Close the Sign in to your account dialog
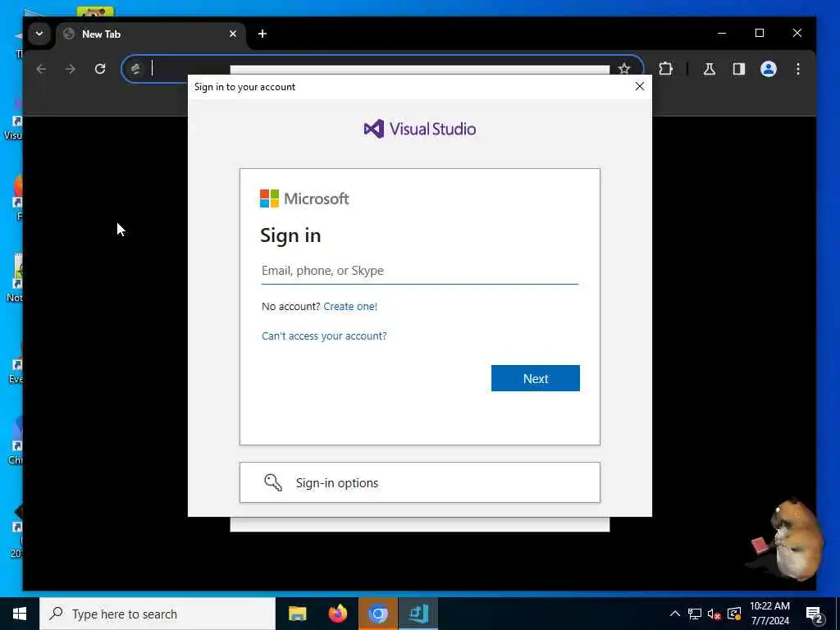The image size is (840, 630). coord(640,86)
